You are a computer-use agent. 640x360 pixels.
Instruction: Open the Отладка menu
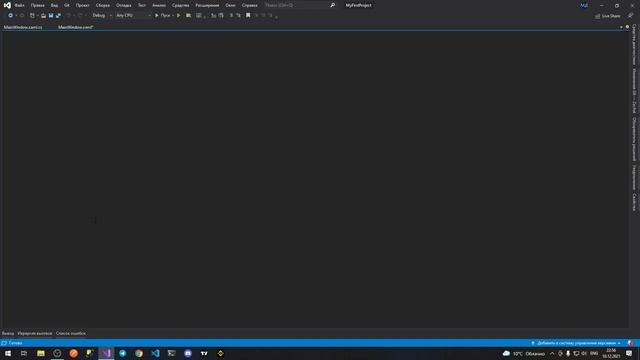pyautogui.click(x=123, y=5)
